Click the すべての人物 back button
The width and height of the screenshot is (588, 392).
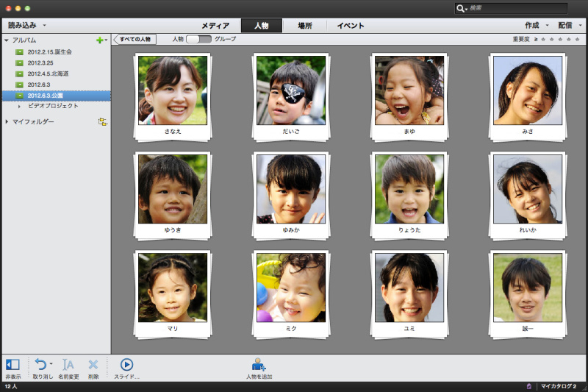[135, 39]
